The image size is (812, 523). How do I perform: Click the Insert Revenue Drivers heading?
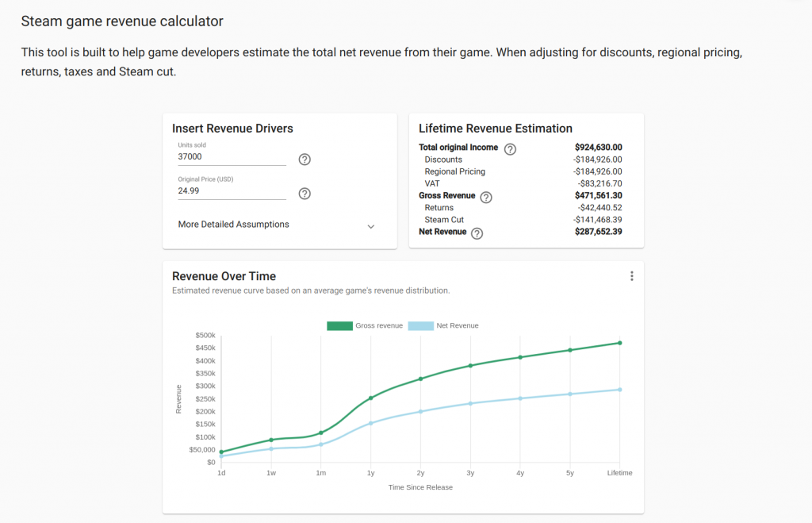tap(232, 129)
